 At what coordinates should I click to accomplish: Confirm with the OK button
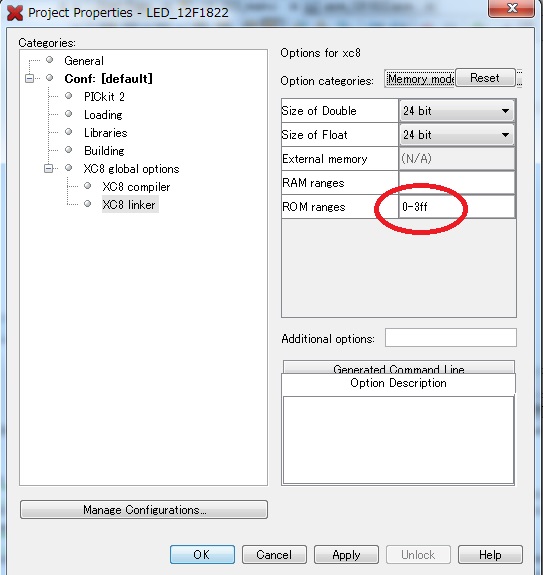(202, 554)
